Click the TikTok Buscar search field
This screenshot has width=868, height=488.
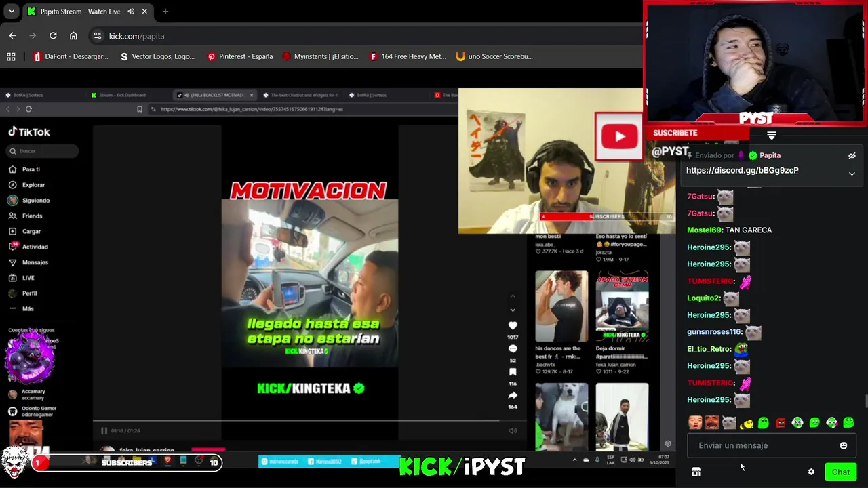(x=42, y=151)
